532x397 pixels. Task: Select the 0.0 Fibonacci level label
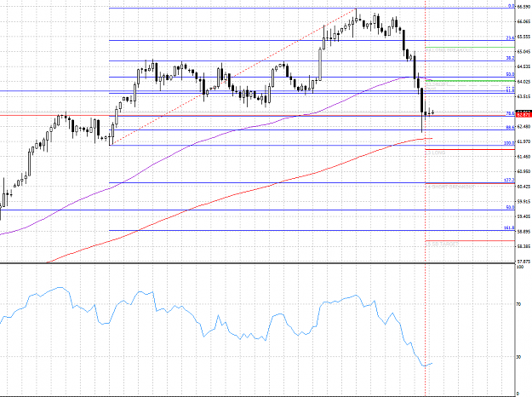coord(512,6)
